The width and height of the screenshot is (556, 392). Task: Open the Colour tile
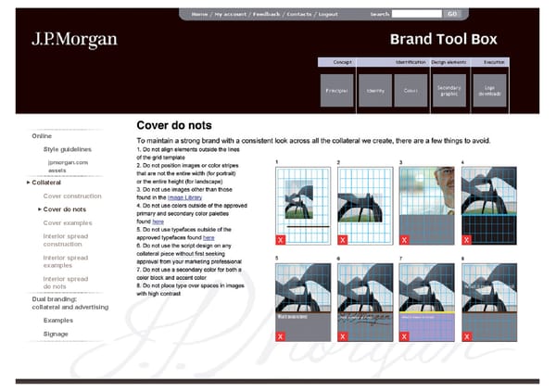tap(411, 91)
